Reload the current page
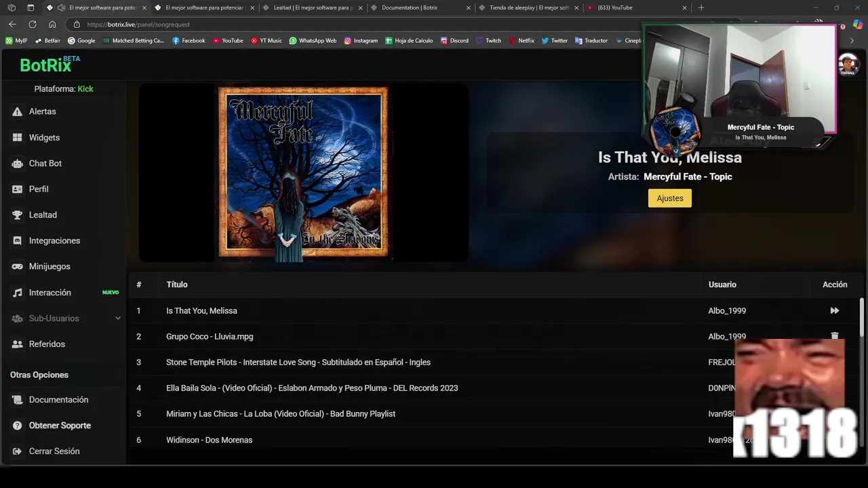 pyautogui.click(x=32, y=24)
